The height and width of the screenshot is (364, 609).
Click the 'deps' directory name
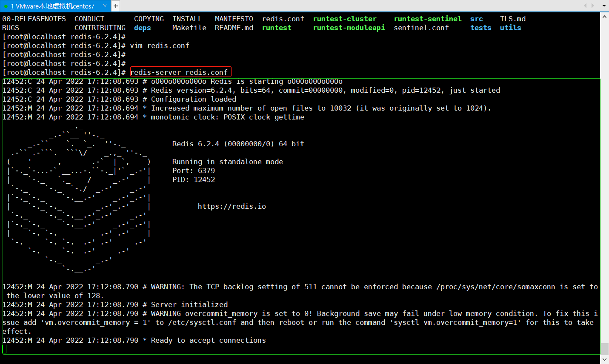(x=143, y=28)
